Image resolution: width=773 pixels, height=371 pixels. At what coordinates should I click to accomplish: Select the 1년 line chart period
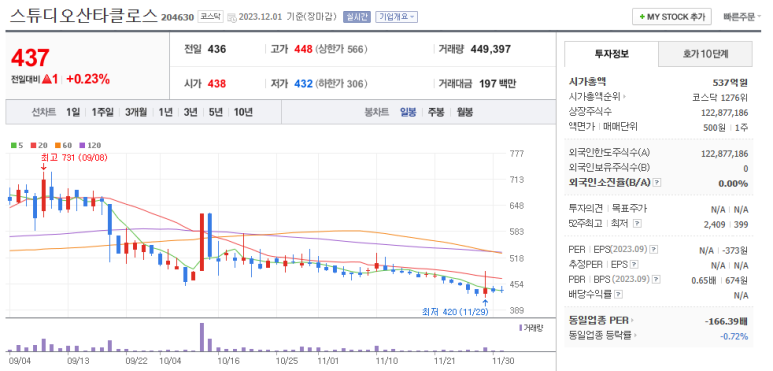pyautogui.click(x=166, y=112)
